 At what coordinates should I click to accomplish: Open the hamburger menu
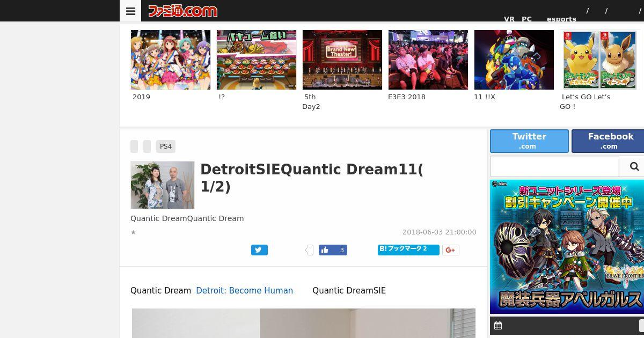click(130, 11)
